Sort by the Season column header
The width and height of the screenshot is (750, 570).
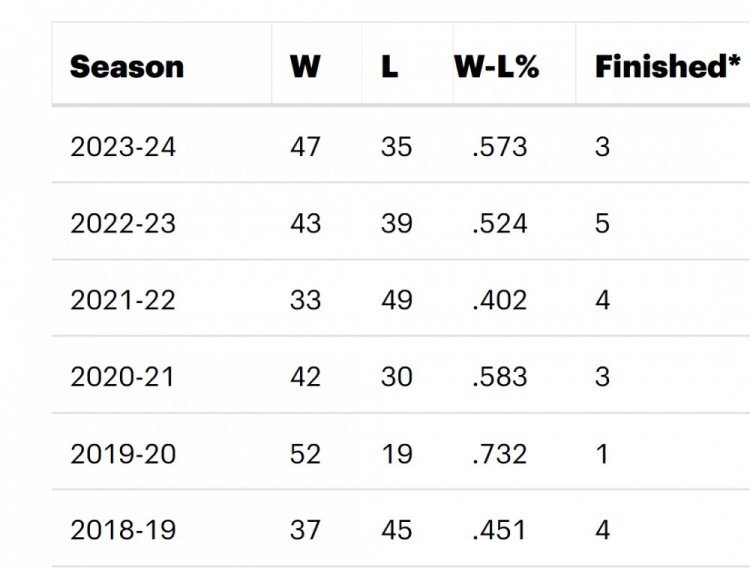click(x=127, y=67)
